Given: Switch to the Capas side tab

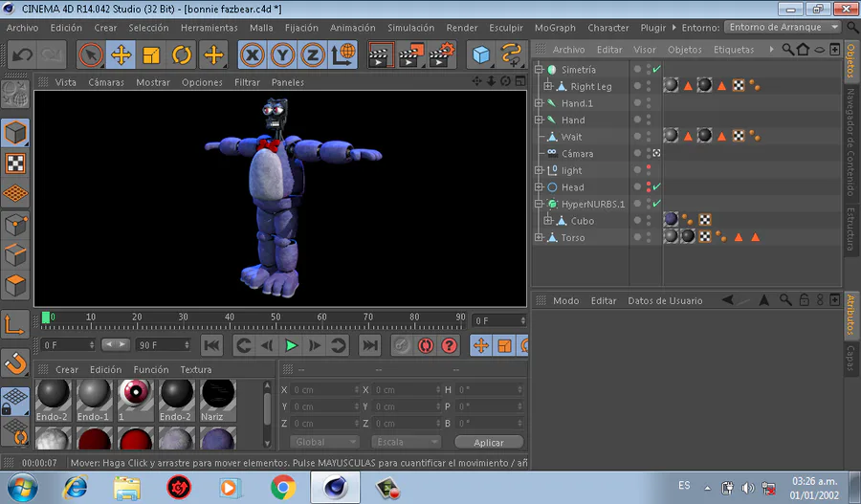Looking at the screenshot, I should pyautogui.click(x=849, y=359).
